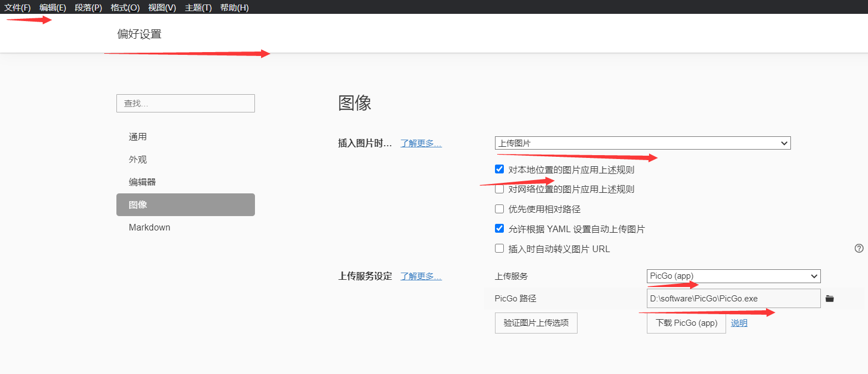
Task: Select the 图像 preferences category
Action: (186, 204)
